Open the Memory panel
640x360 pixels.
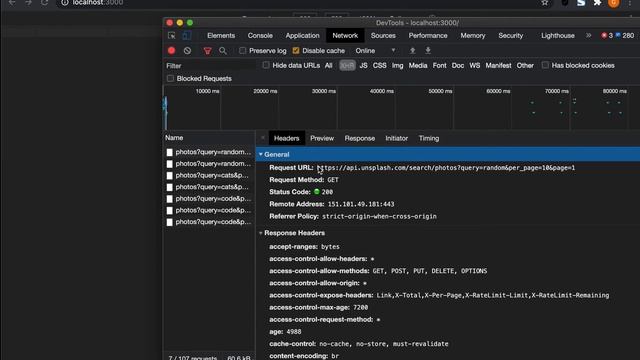pos(473,36)
